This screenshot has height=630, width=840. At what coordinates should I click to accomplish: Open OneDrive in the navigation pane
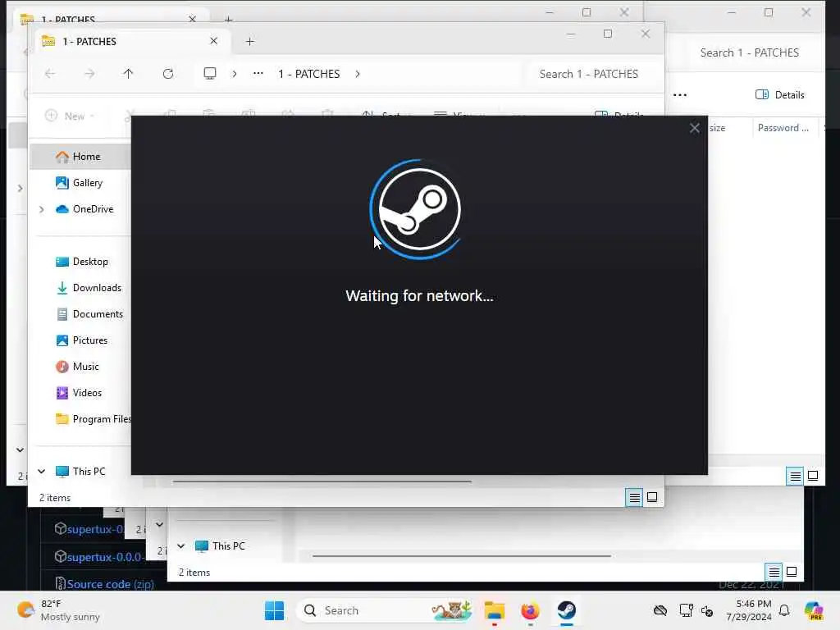(84, 209)
